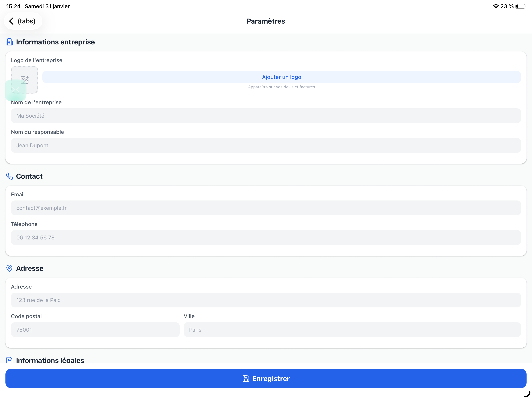Screen dimensions: 532x399
Task: Focus the Adresse street input field
Action: 266,300
